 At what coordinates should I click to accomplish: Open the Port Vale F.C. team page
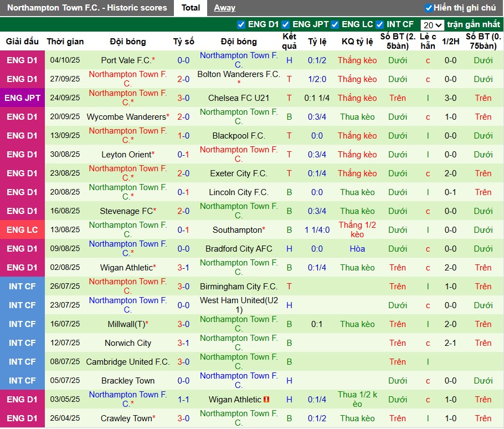[x=126, y=60]
